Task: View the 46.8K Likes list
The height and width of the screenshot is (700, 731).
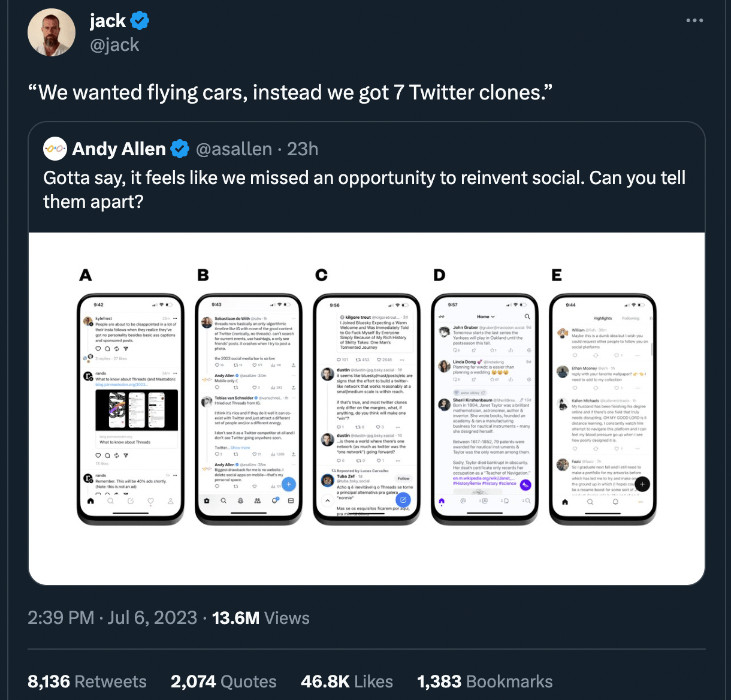Action: click(x=347, y=681)
